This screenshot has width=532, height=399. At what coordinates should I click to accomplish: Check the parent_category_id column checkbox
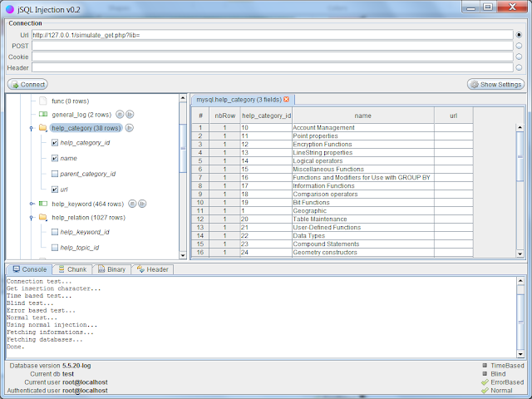point(55,174)
